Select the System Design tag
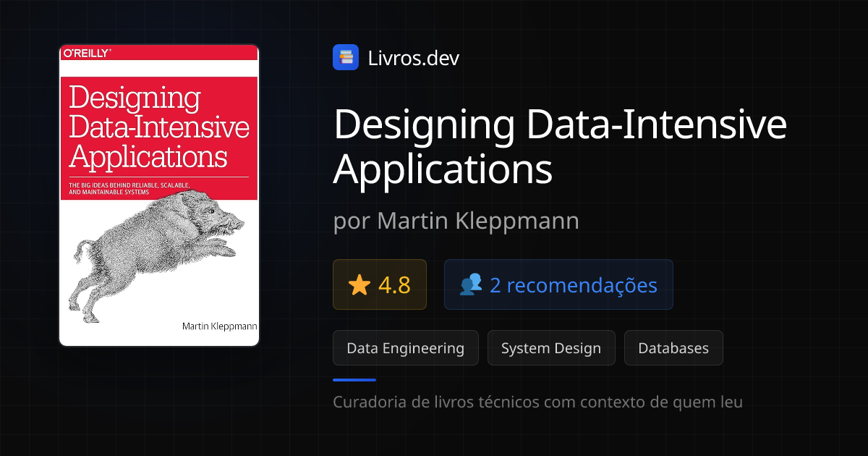The height and width of the screenshot is (456, 868). pyautogui.click(x=551, y=348)
